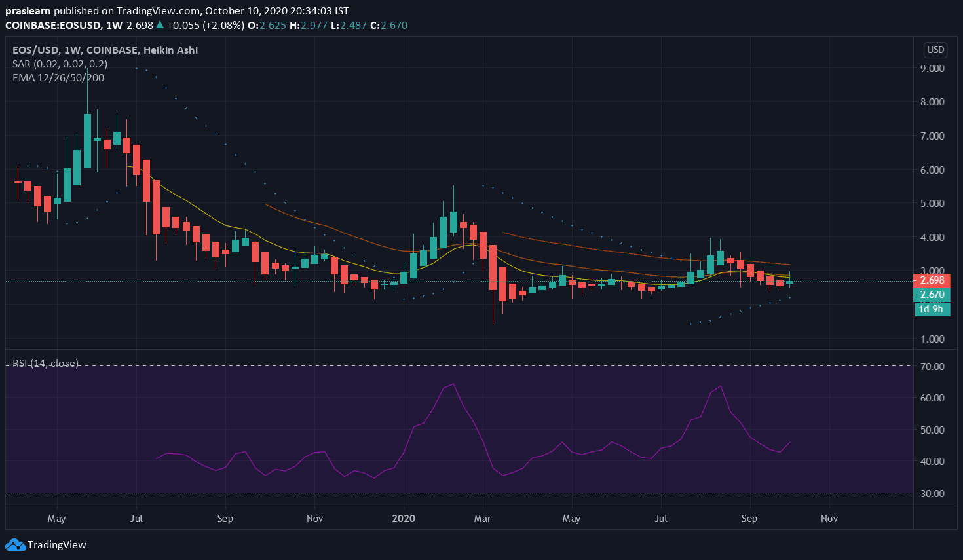Click Mar on the time axis
This screenshot has width=963, height=560.
(483, 519)
